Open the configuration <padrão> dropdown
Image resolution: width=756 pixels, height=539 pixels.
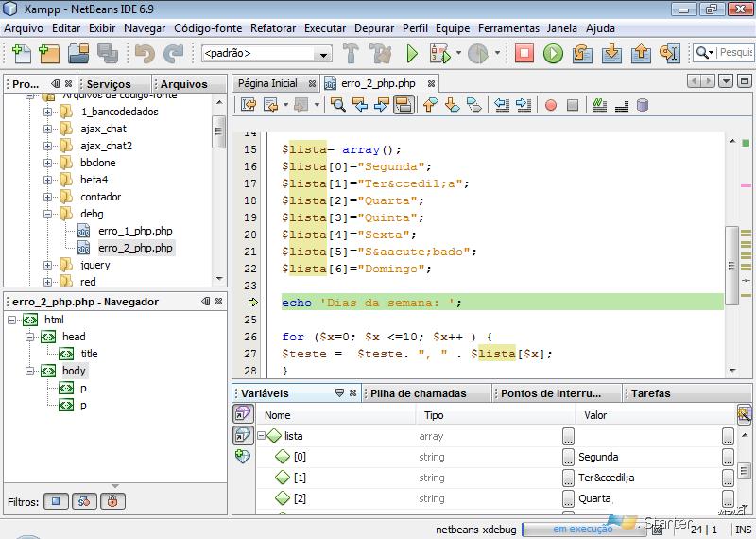(266, 53)
